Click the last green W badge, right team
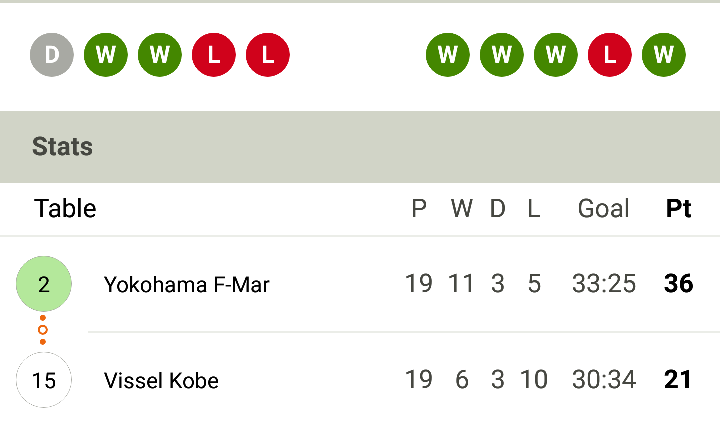 (x=664, y=55)
